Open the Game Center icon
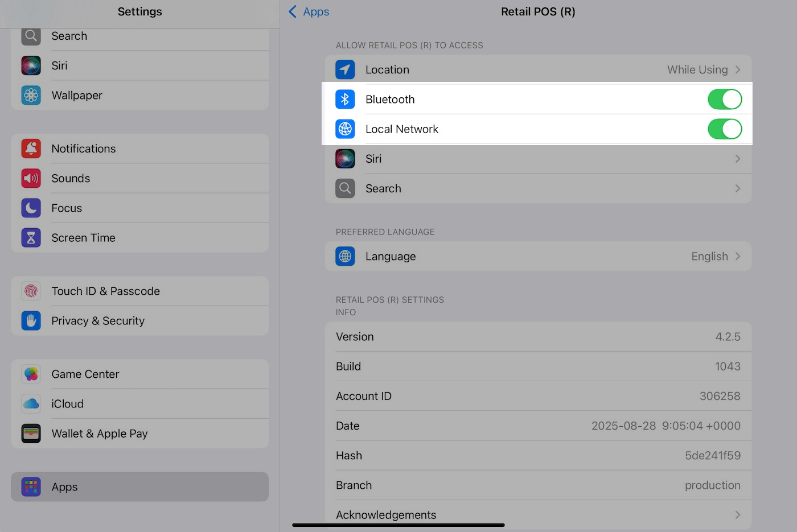Screen dimensions: 797x532 click(31, 374)
